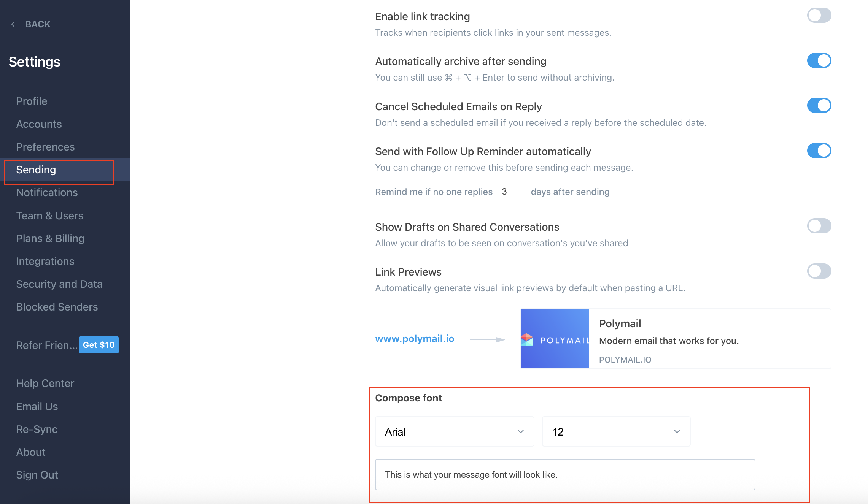Toggle Enable link tracking switch

point(819,16)
